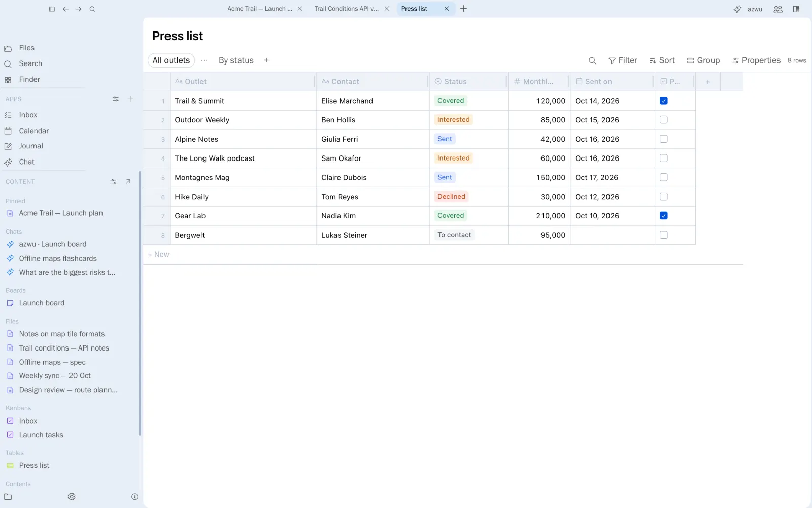Click the Interested tag for Outdoor Weekly
Viewport: 812px width, 508px height.
point(454,120)
